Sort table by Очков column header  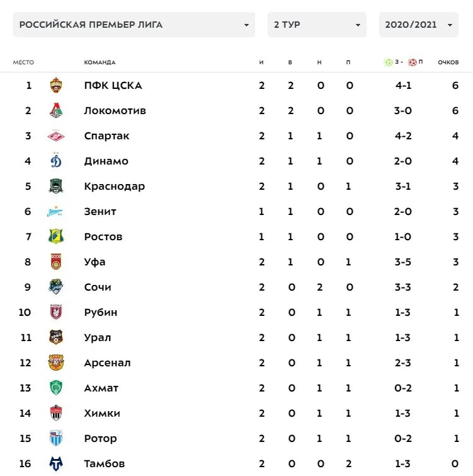click(448, 62)
